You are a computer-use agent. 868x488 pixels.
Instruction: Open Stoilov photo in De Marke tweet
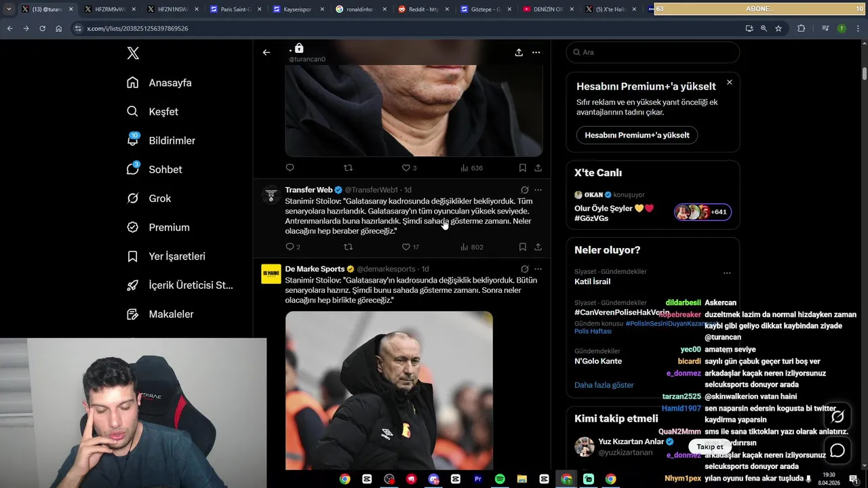pos(389,391)
